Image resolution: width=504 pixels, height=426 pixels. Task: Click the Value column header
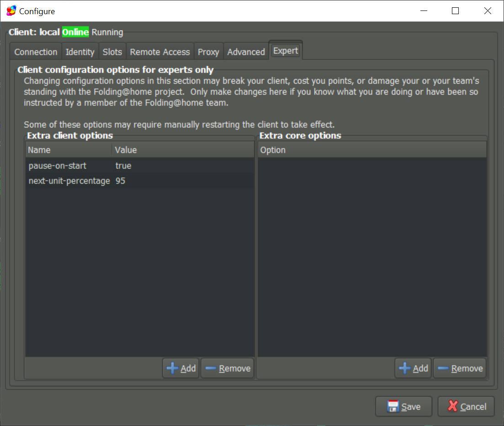183,150
